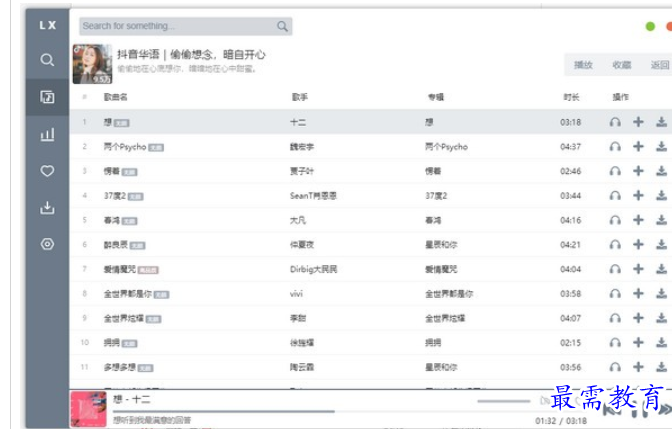
Task: Open the leaderboard chart page in sidebar
Action: [47, 134]
